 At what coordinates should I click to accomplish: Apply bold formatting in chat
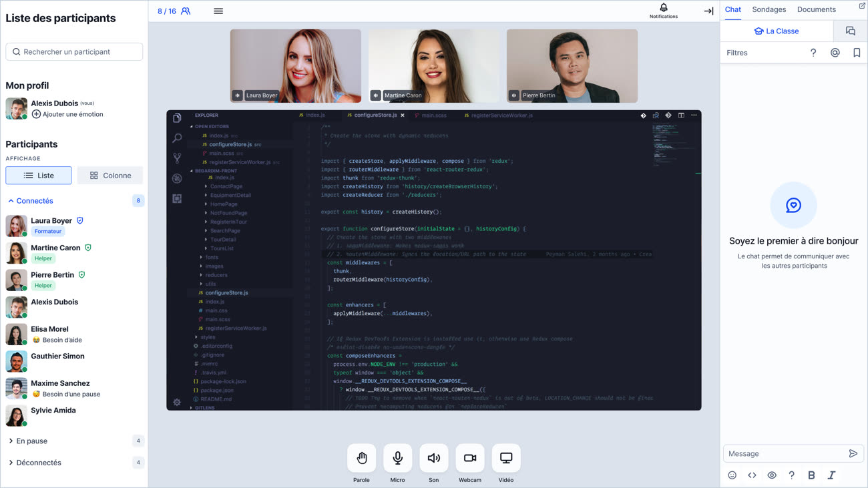pyautogui.click(x=811, y=475)
